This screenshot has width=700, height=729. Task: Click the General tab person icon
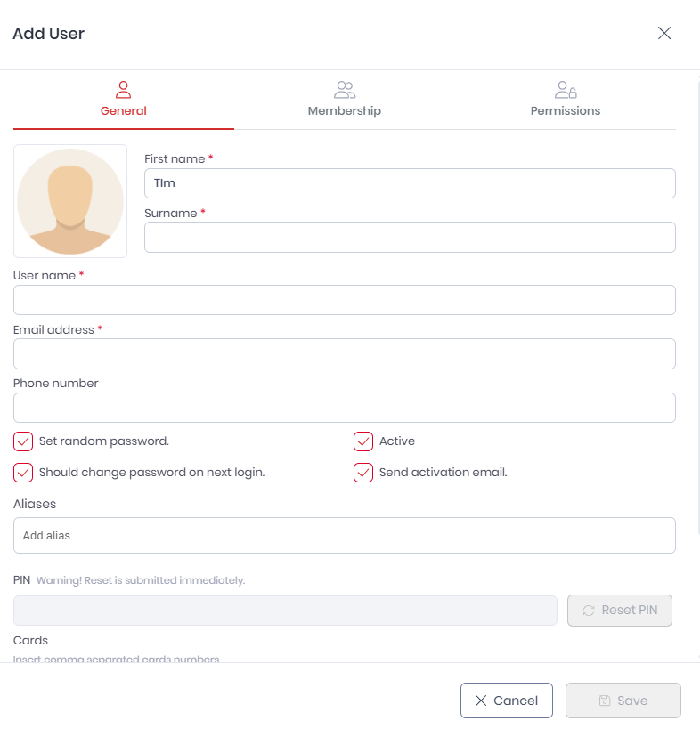(123, 90)
